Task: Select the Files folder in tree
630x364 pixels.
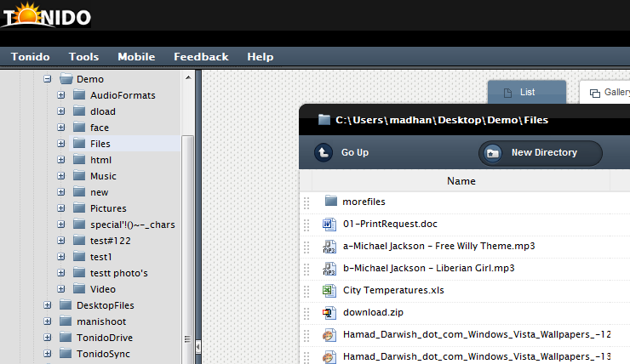Action: tap(100, 144)
